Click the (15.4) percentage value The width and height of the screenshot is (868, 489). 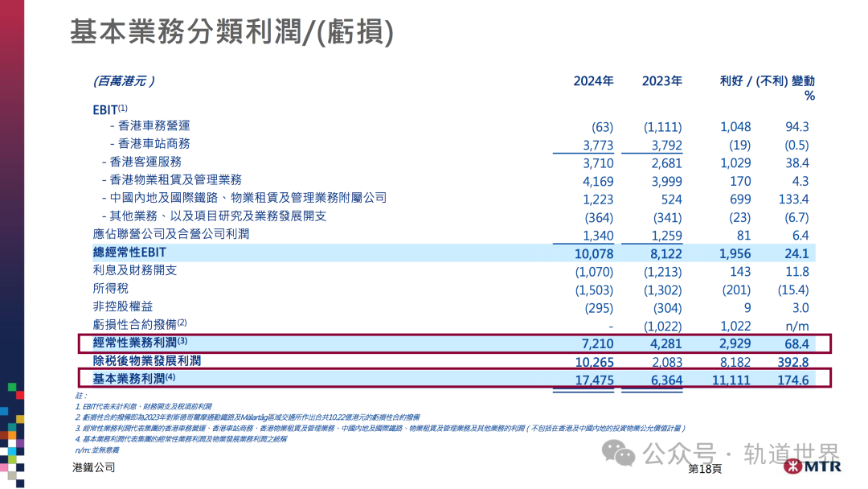click(794, 290)
